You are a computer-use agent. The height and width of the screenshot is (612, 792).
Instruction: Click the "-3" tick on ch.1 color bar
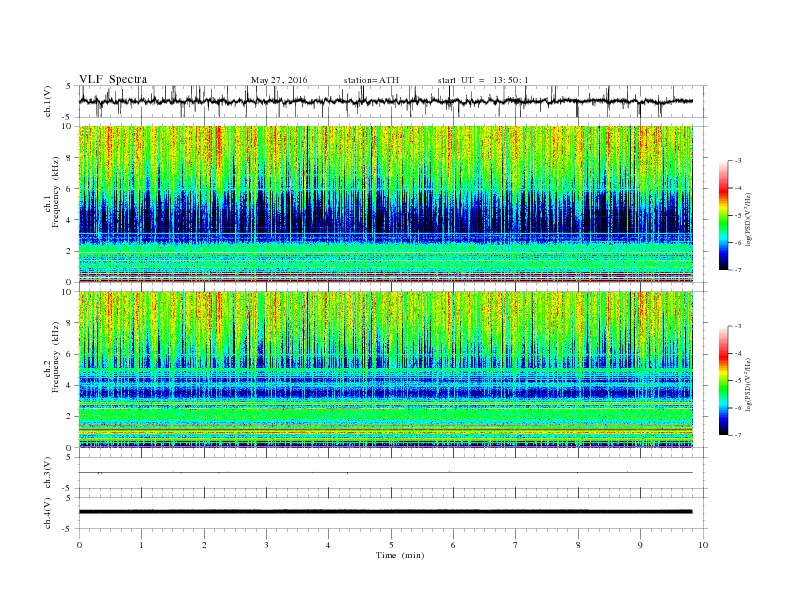coord(738,161)
